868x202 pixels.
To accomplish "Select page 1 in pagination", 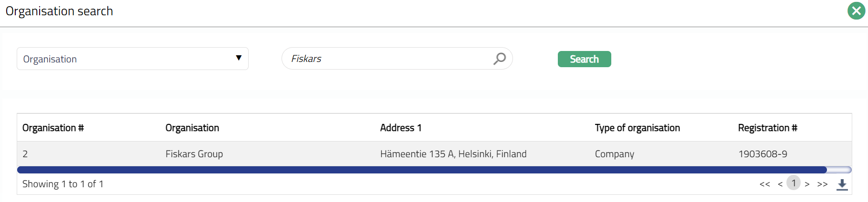I will 794,183.
